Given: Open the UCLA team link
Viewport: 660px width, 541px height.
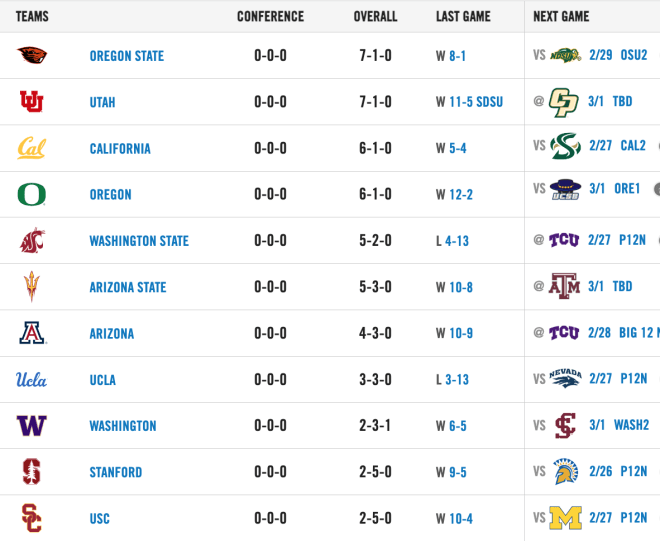Looking at the screenshot, I should pos(103,380).
